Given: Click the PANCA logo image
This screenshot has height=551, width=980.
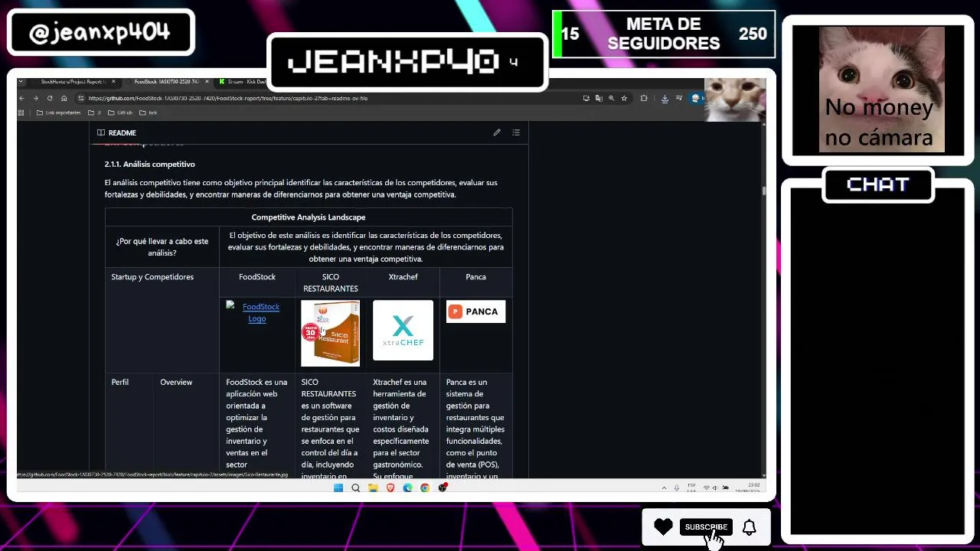Looking at the screenshot, I should click(x=475, y=311).
